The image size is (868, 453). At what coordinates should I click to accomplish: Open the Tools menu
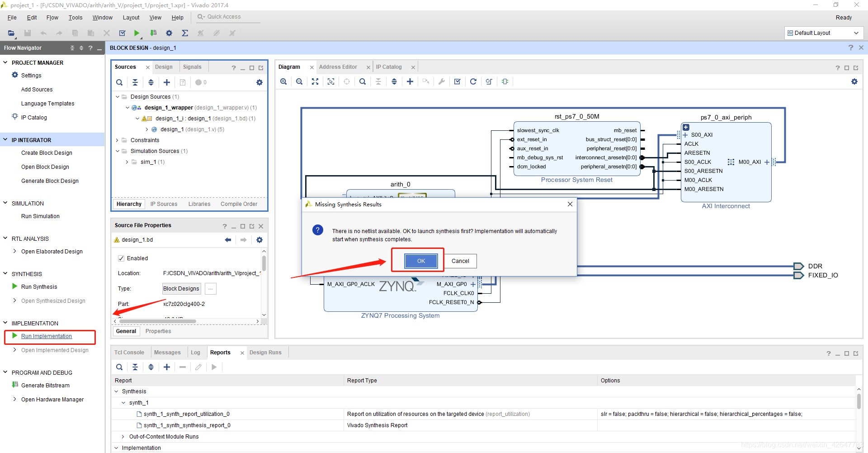coord(75,18)
